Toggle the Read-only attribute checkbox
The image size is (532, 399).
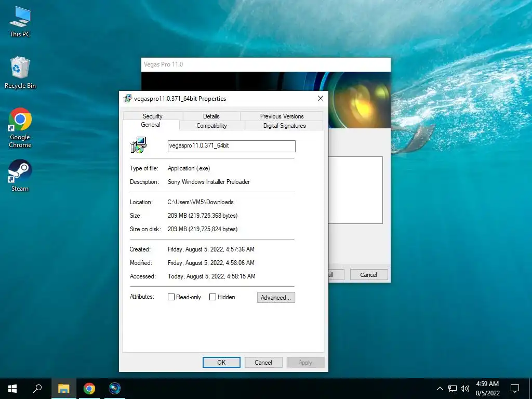point(171,297)
